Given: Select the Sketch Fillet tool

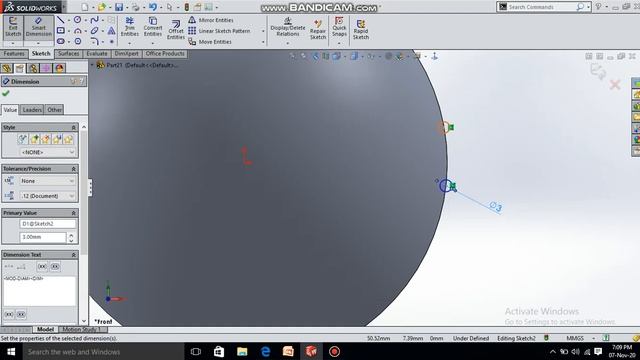Looking at the screenshot, I should tap(94, 41).
